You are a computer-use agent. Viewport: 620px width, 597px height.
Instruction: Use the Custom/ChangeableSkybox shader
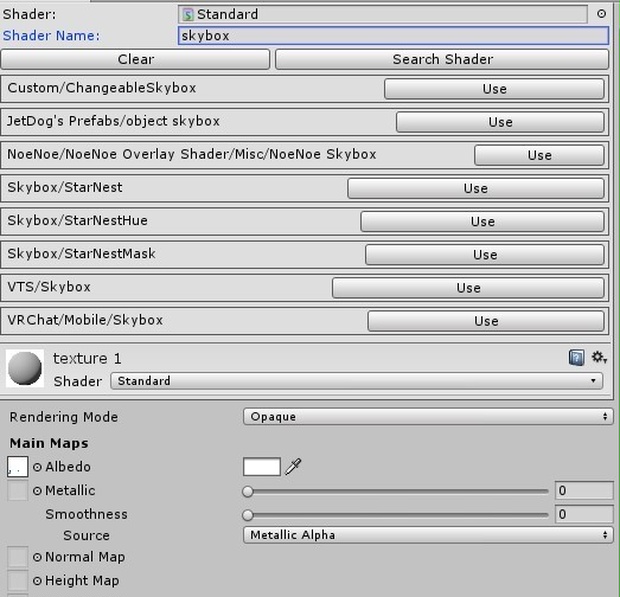494,89
